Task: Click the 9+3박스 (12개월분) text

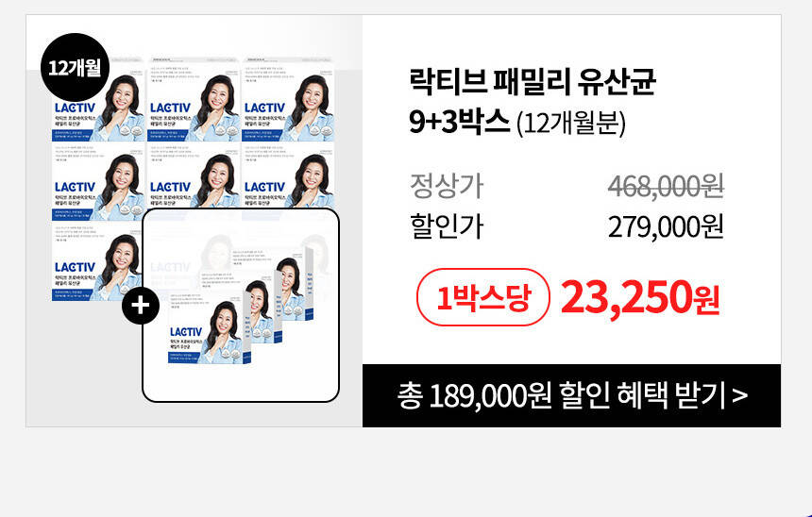Action: (517, 124)
